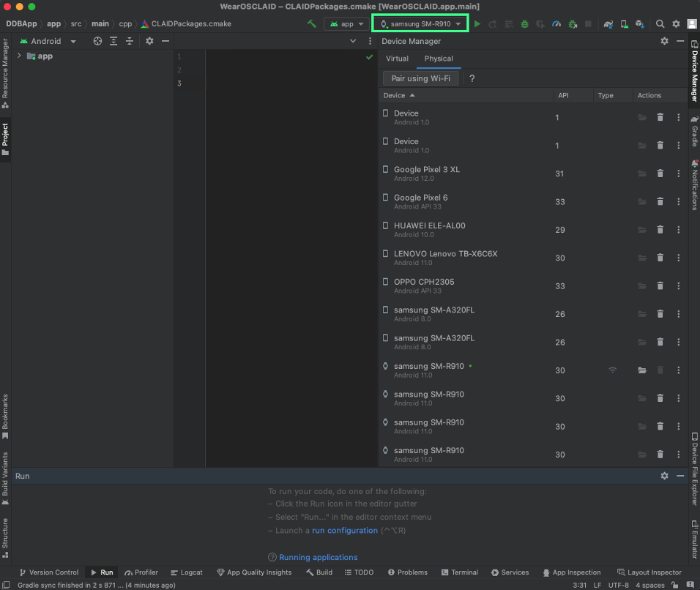The image size is (700, 590).
Task: Open more actions for Google Pixel 6
Action: 679,202
